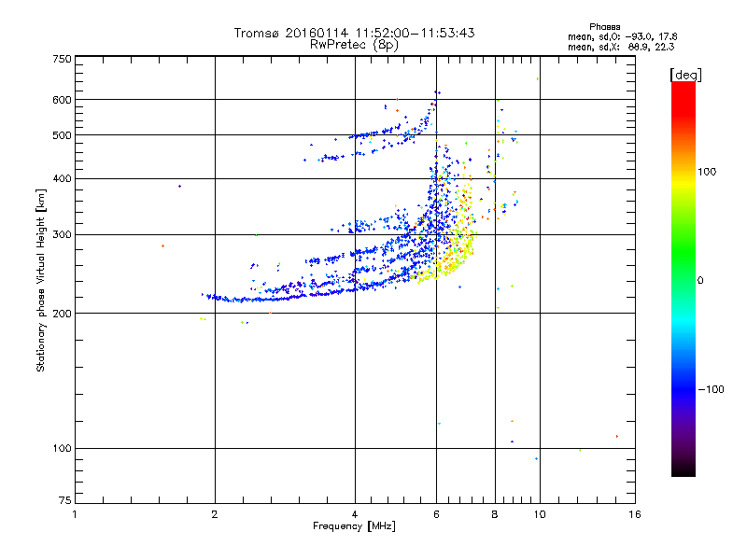747x560 pixels.
Task: Click the '16' frequency tick label
Action: [635, 514]
